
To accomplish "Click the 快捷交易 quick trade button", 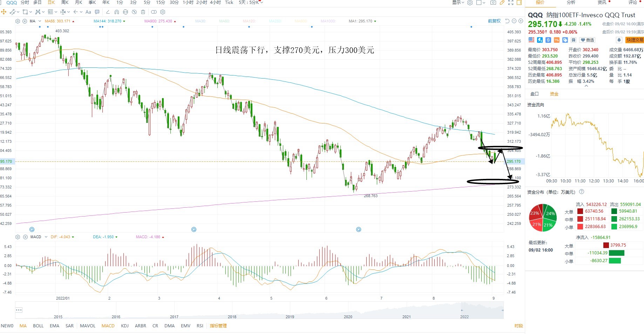I will coord(635,40).
